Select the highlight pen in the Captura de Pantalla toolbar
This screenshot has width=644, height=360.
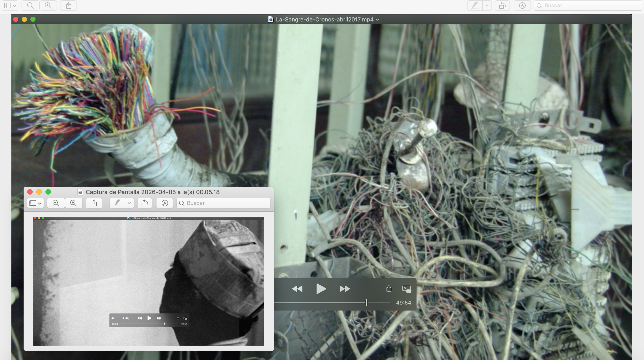point(117,203)
